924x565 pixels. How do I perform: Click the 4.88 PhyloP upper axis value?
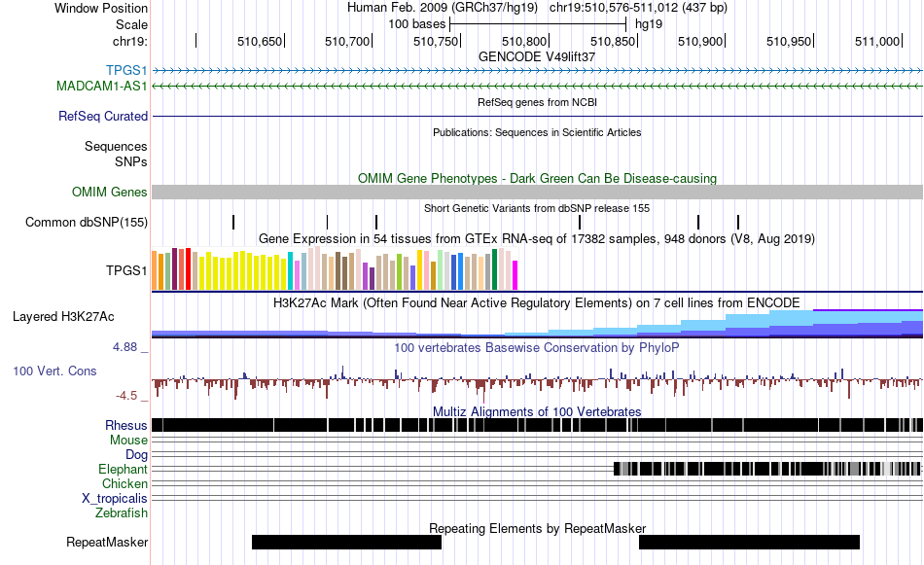[124, 347]
